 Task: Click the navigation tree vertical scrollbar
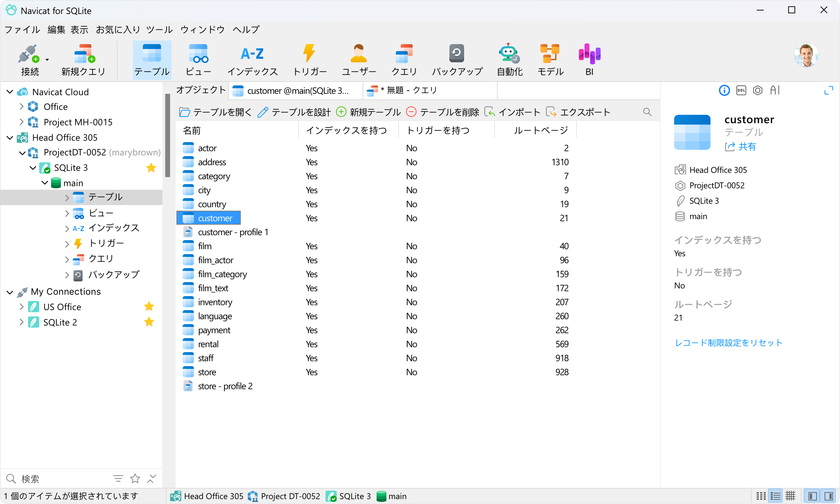click(x=168, y=135)
